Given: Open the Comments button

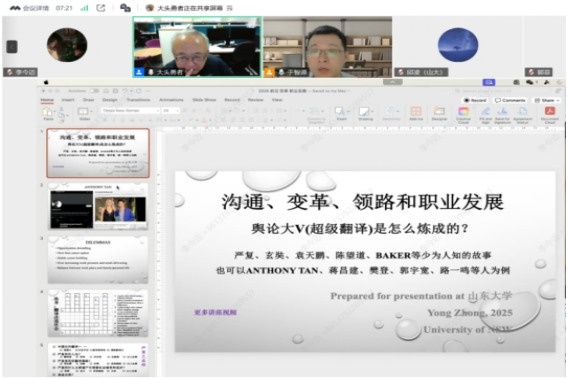Looking at the screenshot, I should [510, 100].
